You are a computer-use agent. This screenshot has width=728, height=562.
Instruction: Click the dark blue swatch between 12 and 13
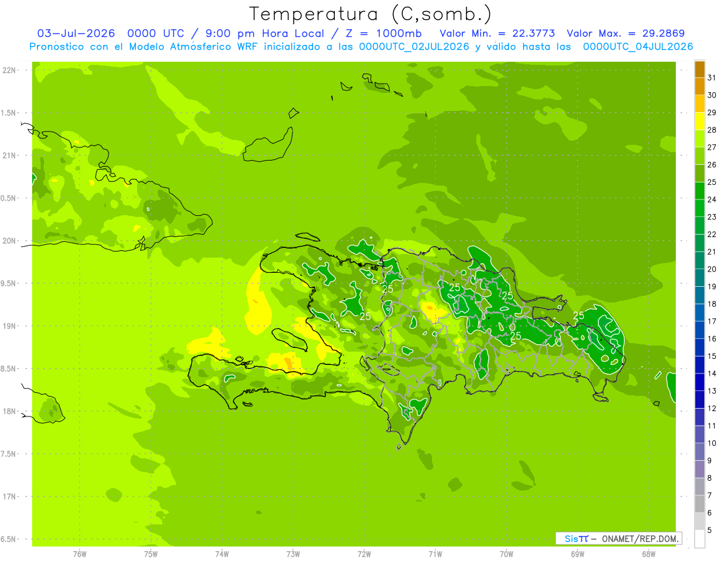(699, 400)
